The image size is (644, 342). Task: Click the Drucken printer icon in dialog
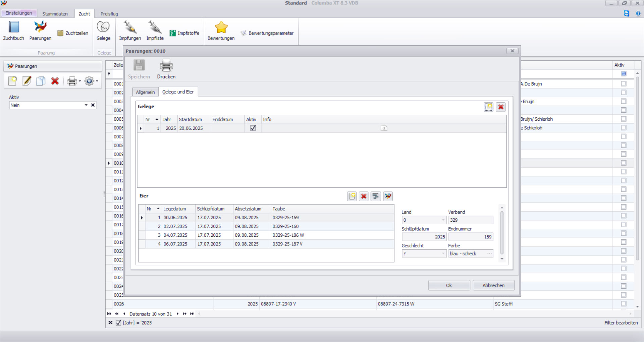coord(166,66)
